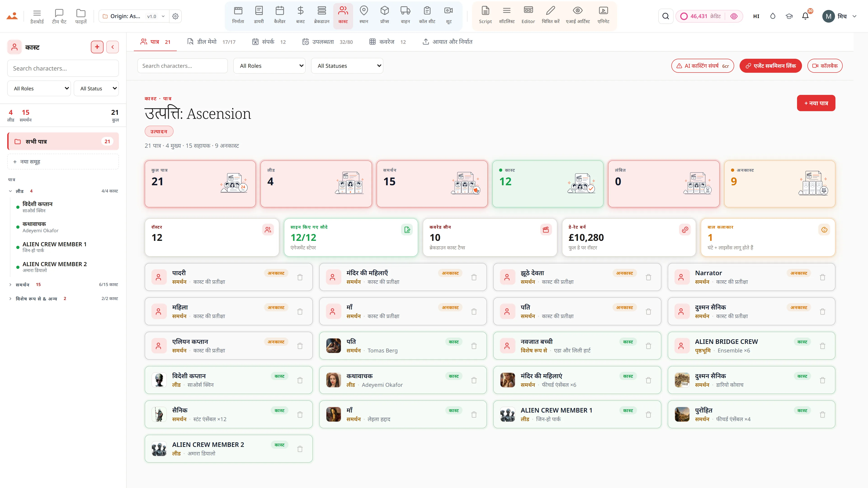
Task: Click the sidebar Search characters field
Action: [x=63, y=68]
